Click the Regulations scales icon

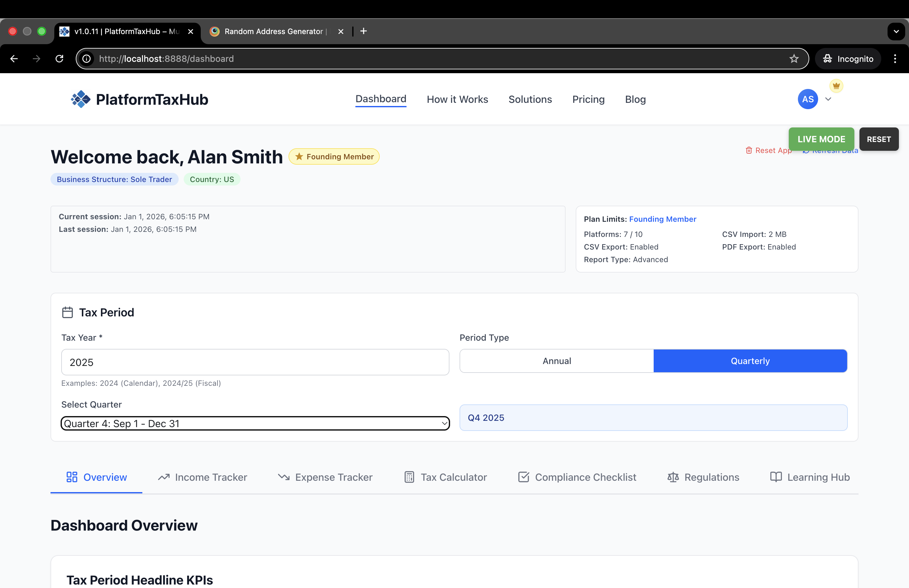673,477
